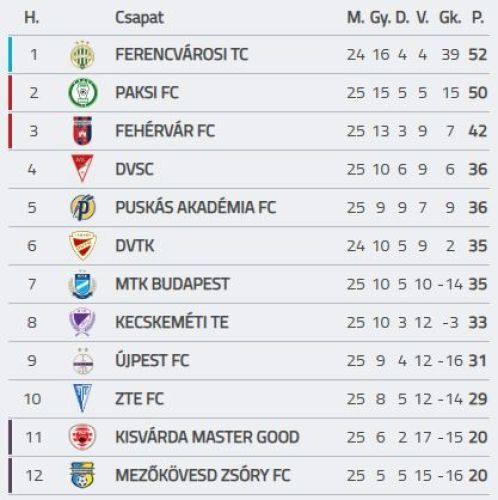Open the FERENCVÁROSI TC team name
This screenshot has height=500, width=498.
(182, 55)
